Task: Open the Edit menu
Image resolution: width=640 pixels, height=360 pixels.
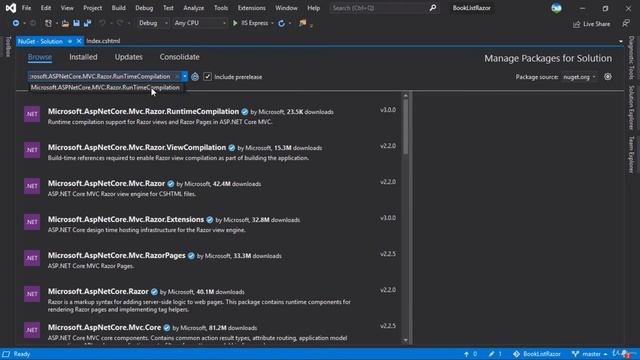Action: coord(46,8)
